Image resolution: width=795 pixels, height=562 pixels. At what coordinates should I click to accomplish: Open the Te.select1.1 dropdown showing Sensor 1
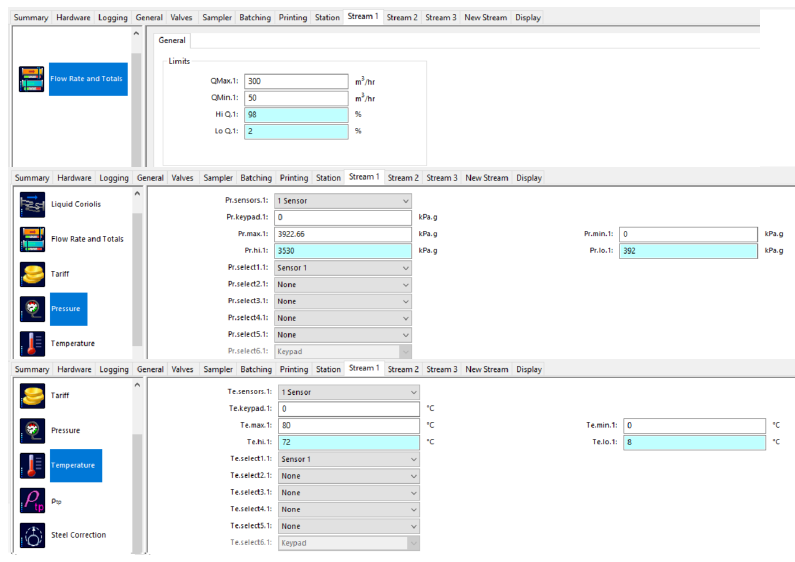[x=349, y=459]
